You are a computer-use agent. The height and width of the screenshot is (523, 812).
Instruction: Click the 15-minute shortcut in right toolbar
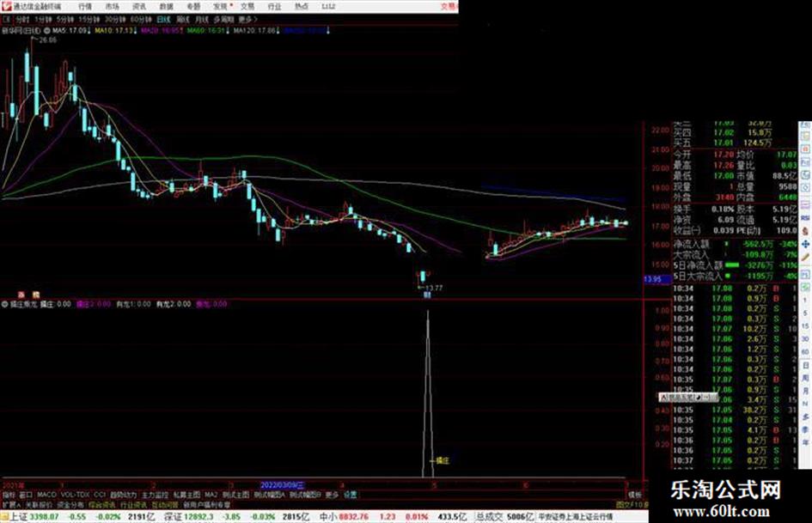(x=805, y=326)
